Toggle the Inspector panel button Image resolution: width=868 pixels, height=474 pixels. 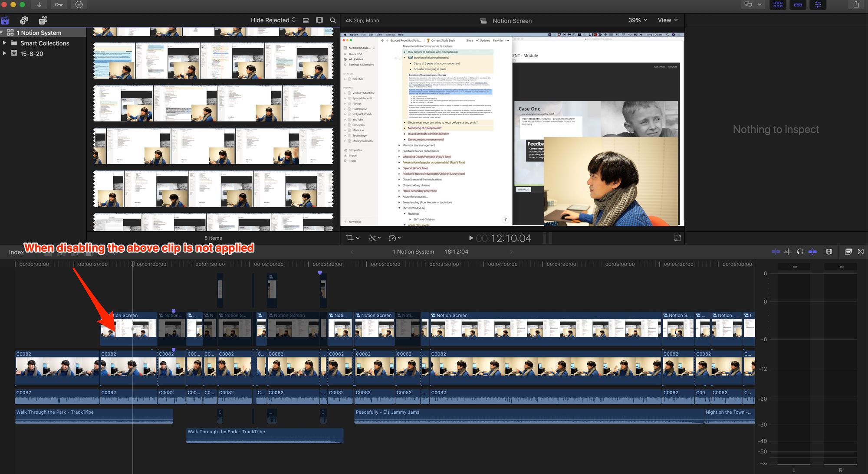pyautogui.click(x=818, y=5)
